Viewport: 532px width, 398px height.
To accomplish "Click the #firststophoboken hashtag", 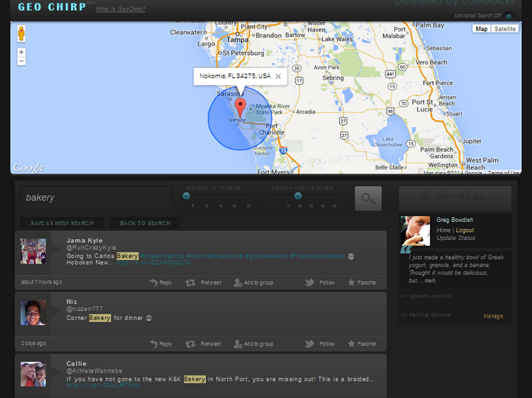I will pos(318,256).
